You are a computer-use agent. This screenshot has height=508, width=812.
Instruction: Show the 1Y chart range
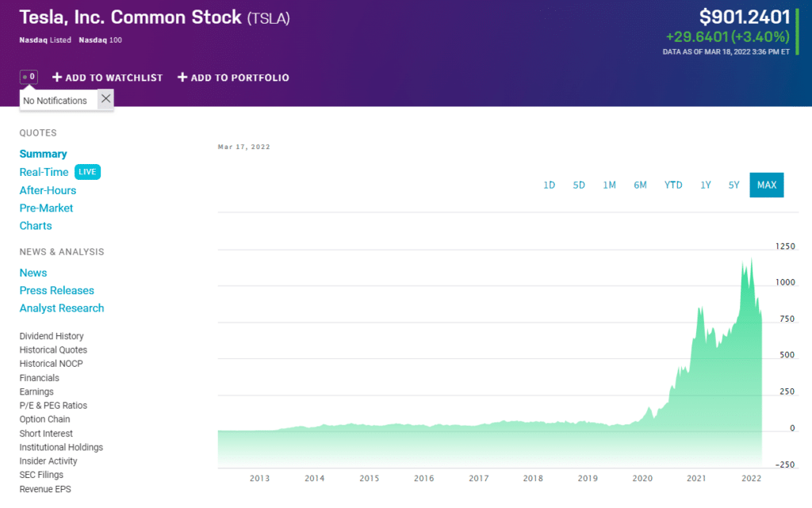tap(705, 185)
